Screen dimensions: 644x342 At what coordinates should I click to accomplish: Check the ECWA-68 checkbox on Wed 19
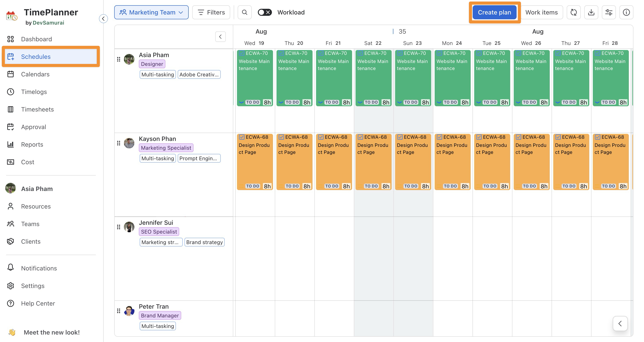click(x=242, y=137)
